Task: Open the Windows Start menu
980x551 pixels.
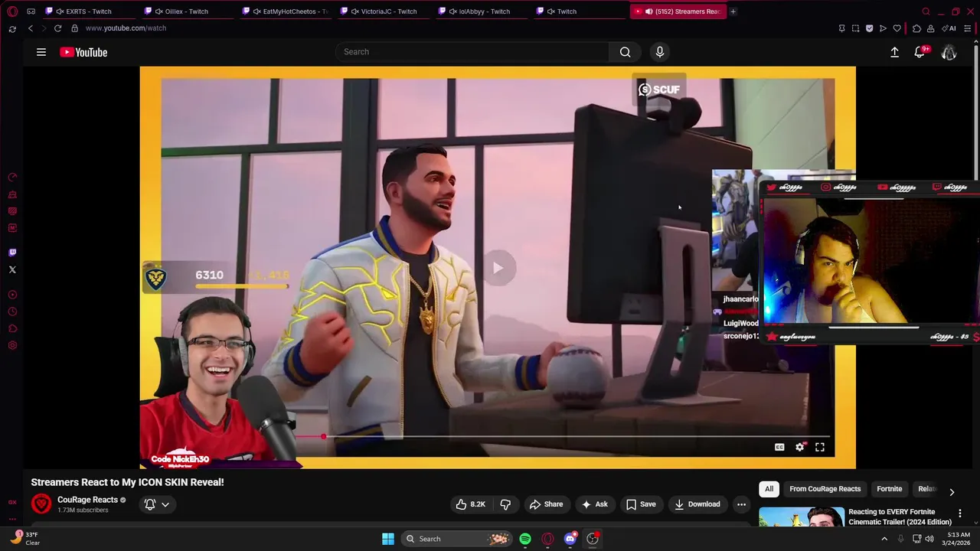Action: pyautogui.click(x=388, y=539)
